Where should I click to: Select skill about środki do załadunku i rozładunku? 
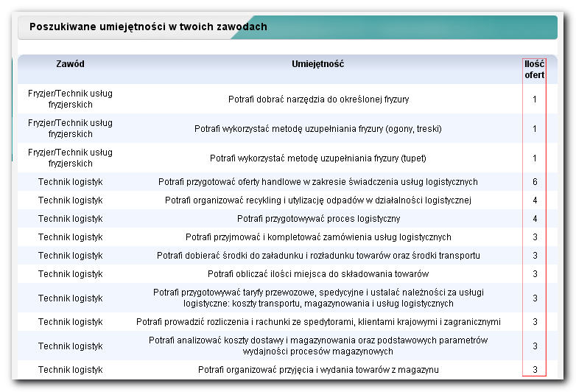[x=318, y=256]
